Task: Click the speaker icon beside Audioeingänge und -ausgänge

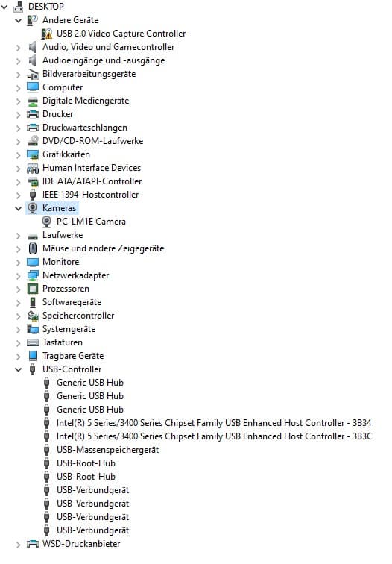Action: click(33, 60)
